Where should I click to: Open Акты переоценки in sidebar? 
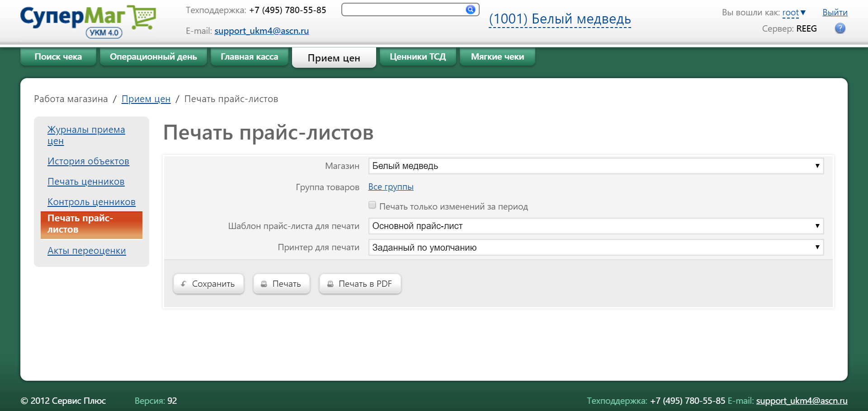(87, 251)
